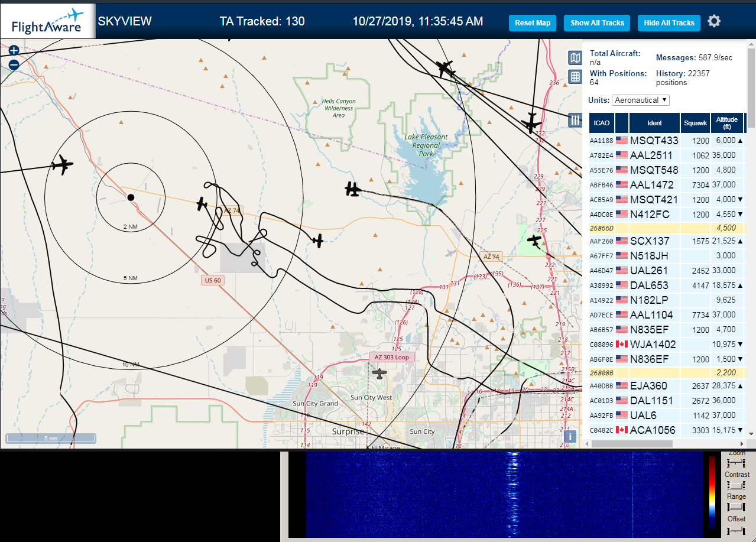Sort by the flag column header
The image size is (756, 542).
tap(622, 123)
